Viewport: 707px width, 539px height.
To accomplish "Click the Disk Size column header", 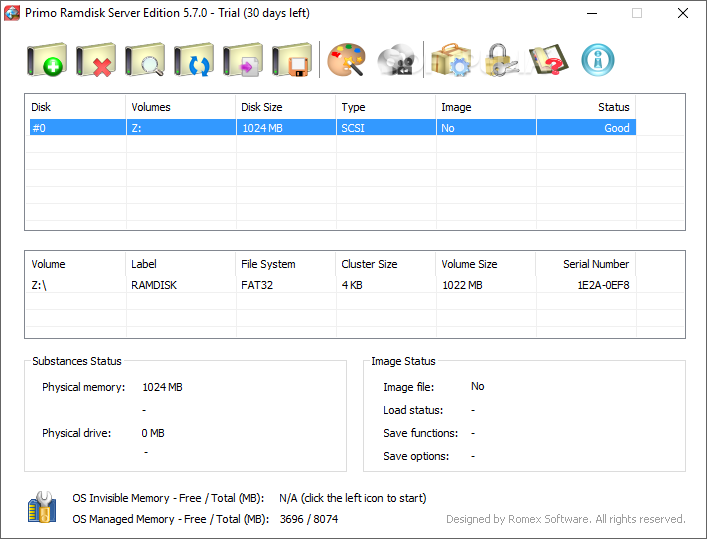I will [286, 107].
